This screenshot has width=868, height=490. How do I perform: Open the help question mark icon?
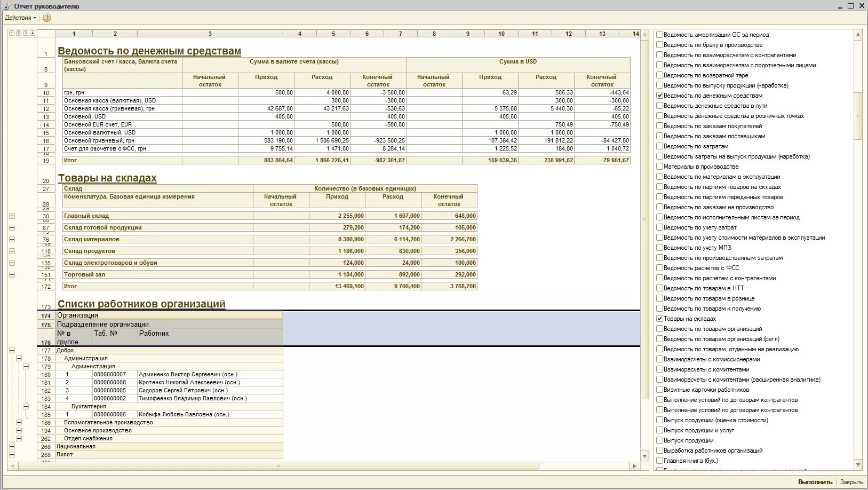point(47,18)
